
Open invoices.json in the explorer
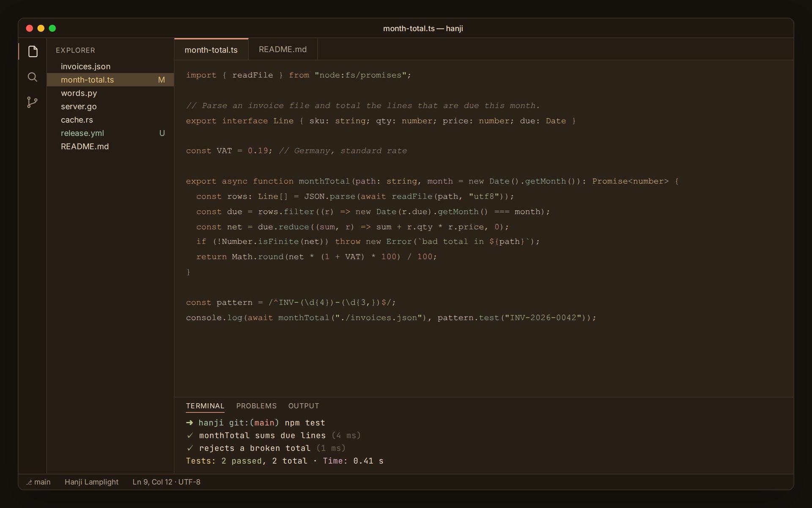[110, 66]
